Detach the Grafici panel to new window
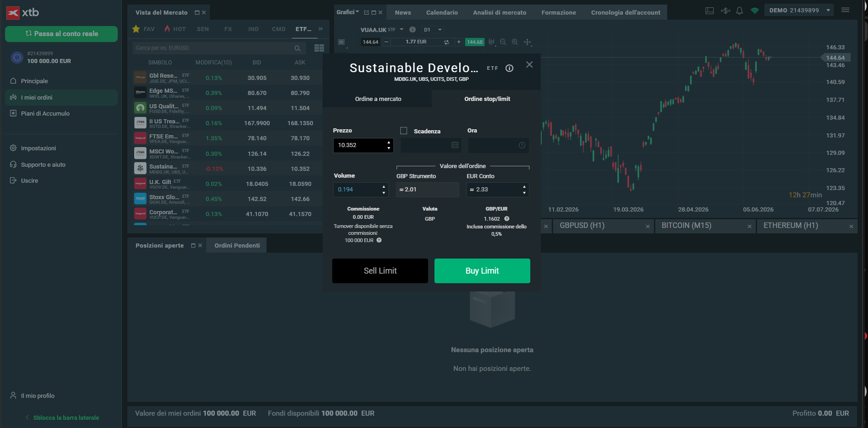 (366, 12)
